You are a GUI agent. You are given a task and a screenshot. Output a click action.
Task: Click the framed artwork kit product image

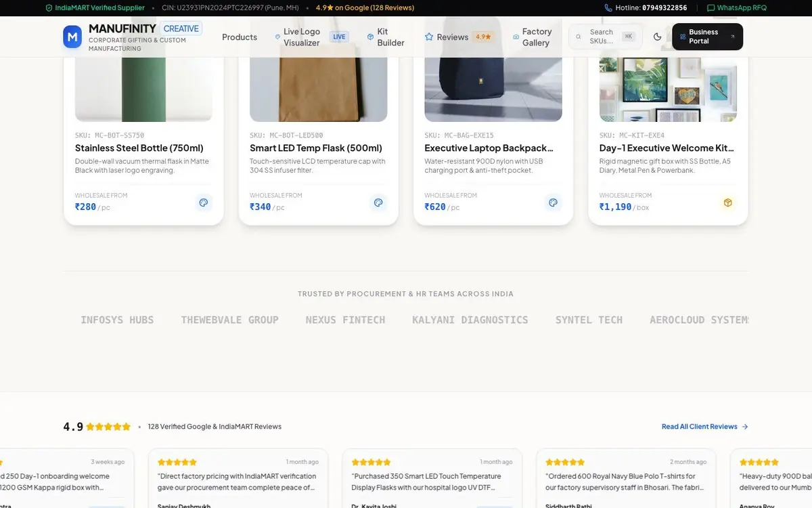pos(668,88)
